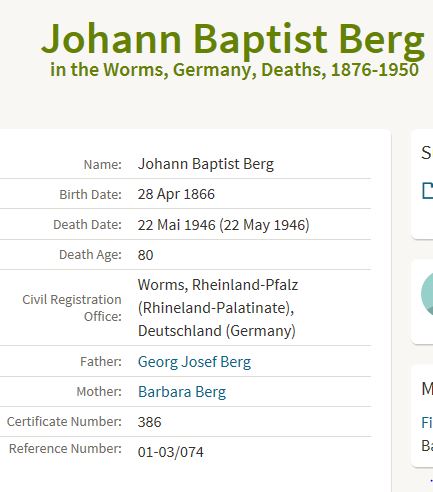Viewport: 433px width, 492px height.
Task: Click the teal circular image on right
Action: [x=427, y=294]
